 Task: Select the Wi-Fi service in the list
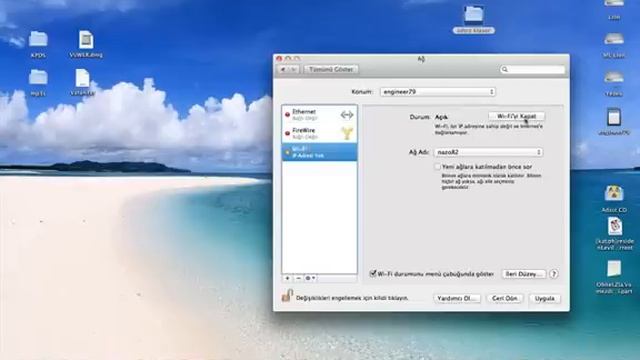click(x=320, y=152)
